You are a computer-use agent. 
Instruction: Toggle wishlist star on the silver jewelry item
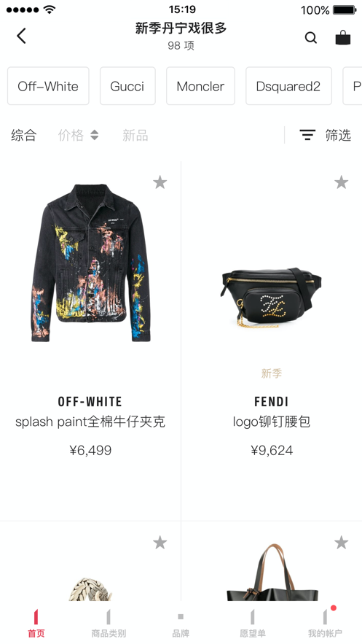pos(160,543)
